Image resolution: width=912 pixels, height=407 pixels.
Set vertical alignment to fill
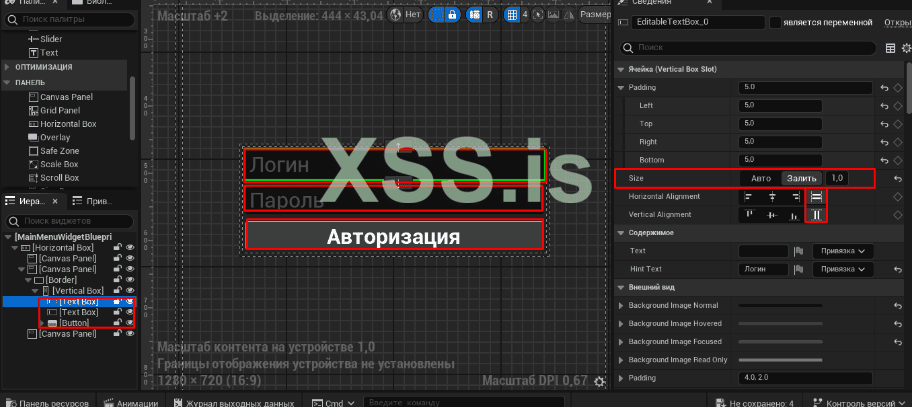[x=816, y=215]
